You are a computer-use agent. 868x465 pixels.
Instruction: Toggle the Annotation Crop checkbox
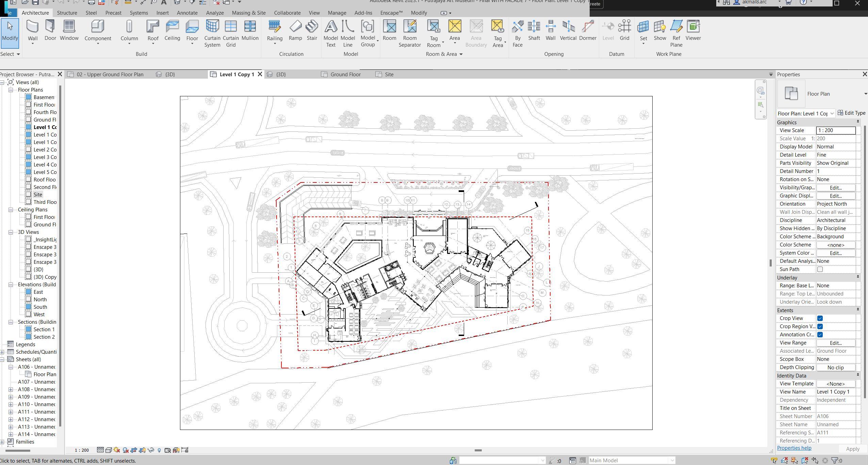(x=820, y=335)
